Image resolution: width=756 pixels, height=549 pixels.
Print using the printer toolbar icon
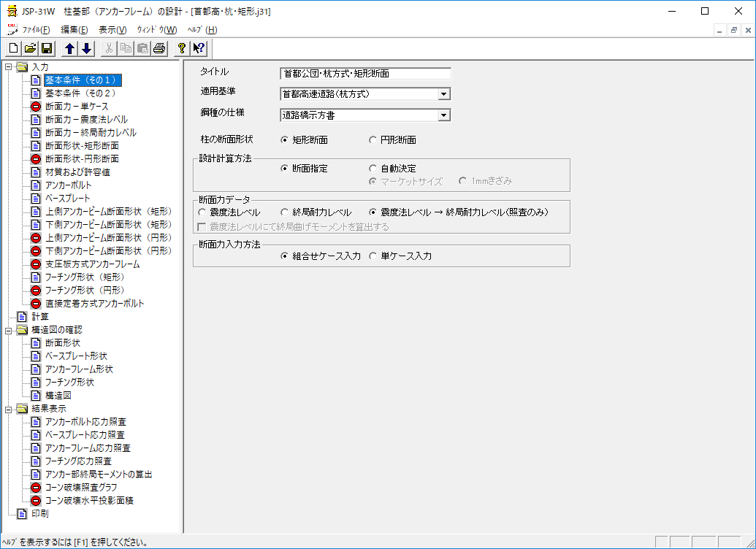(x=159, y=49)
